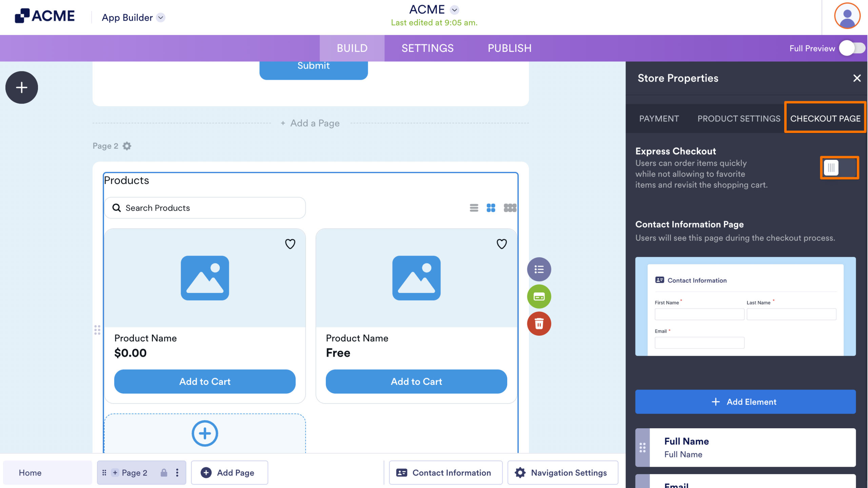
Task: Click the add new product plus circle
Action: pos(205,433)
